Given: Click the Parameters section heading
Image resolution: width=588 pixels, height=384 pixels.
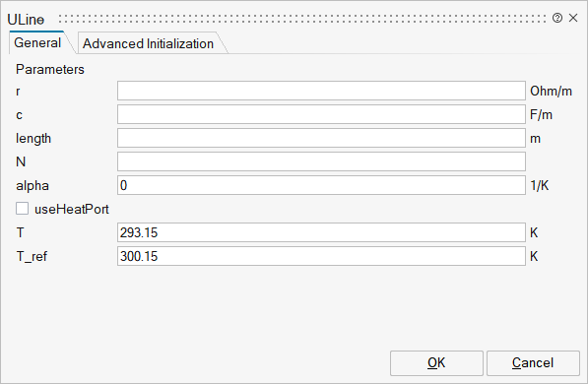Looking at the screenshot, I should coord(50,69).
